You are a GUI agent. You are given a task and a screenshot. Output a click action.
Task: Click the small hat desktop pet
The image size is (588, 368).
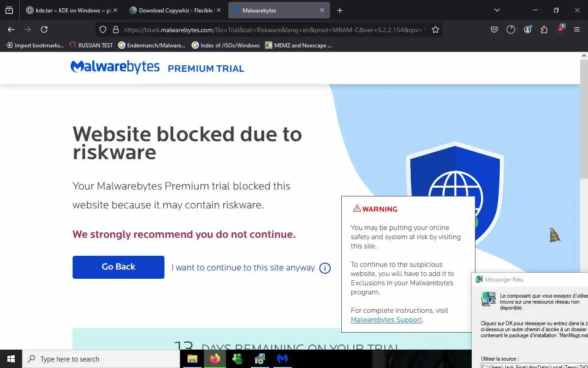coord(555,235)
